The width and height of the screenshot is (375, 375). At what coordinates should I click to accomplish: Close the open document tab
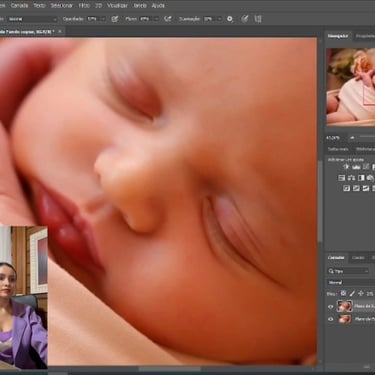60,31
